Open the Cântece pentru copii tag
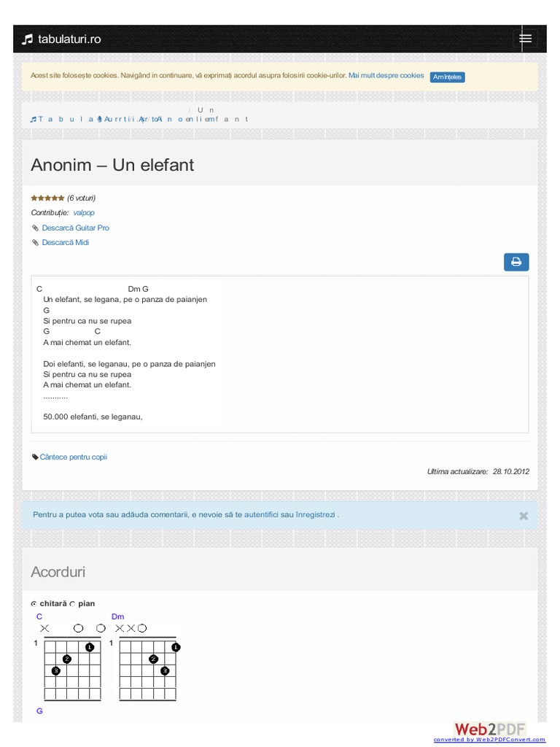This screenshot has width=560, height=747. pyautogui.click(x=74, y=457)
